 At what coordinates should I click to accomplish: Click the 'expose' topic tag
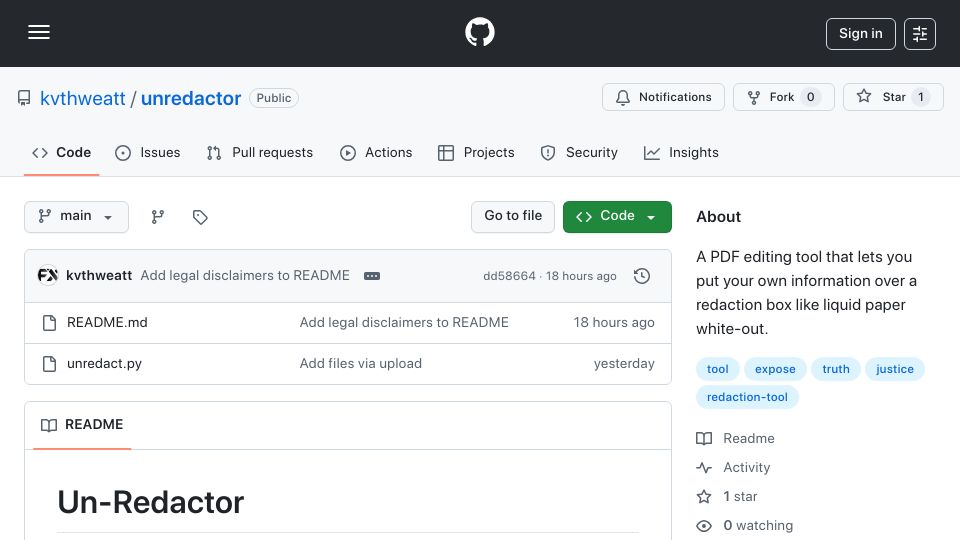click(775, 369)
